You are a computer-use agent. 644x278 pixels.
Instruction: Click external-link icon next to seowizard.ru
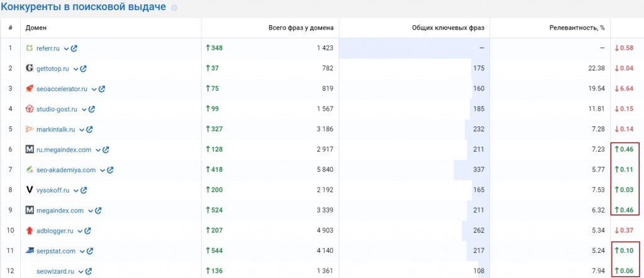pos(88,272)
